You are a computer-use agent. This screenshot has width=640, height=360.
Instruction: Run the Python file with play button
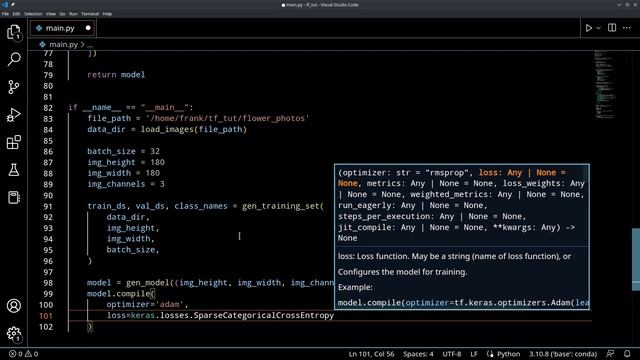point(589,28)
